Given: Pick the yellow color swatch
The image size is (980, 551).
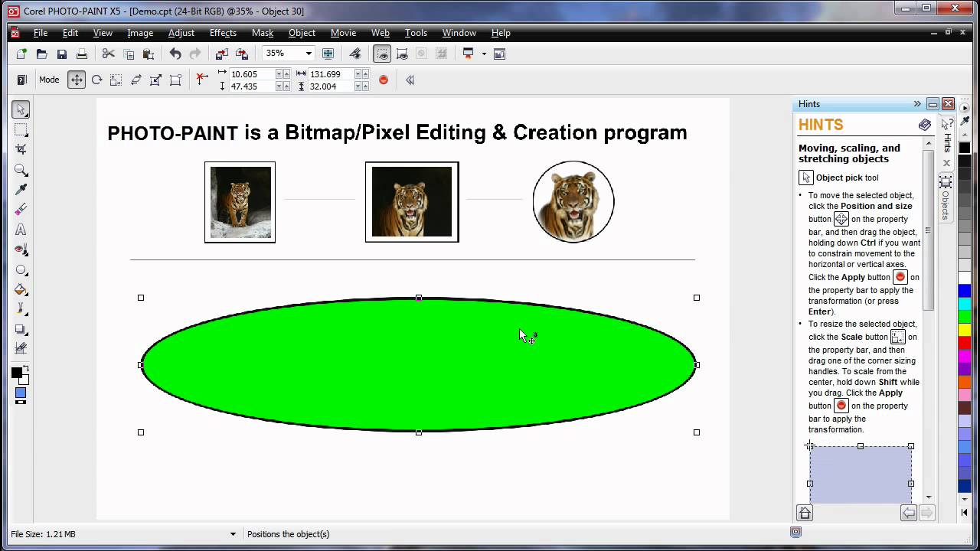Looking at the screenshot, I should coord(965,330).
